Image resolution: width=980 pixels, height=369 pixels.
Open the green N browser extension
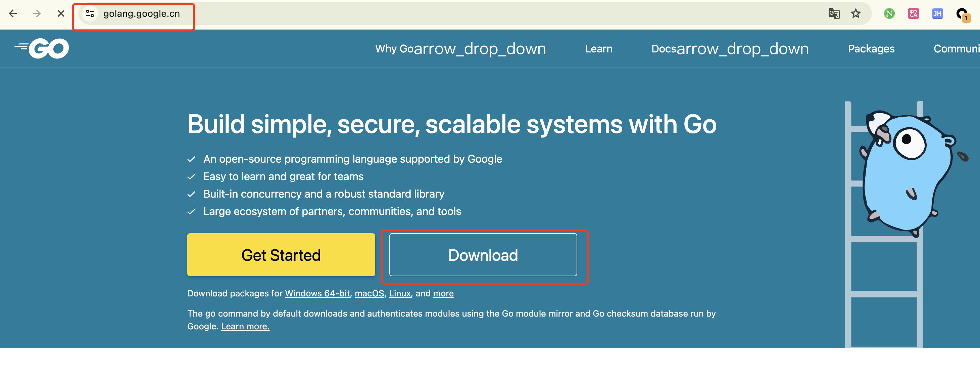click(x=889, y=14)
